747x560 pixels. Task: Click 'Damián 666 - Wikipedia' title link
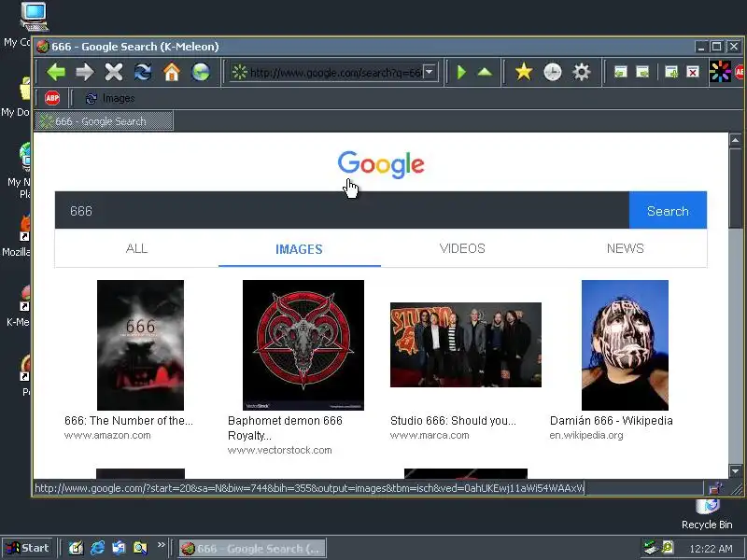pos(612,421)
